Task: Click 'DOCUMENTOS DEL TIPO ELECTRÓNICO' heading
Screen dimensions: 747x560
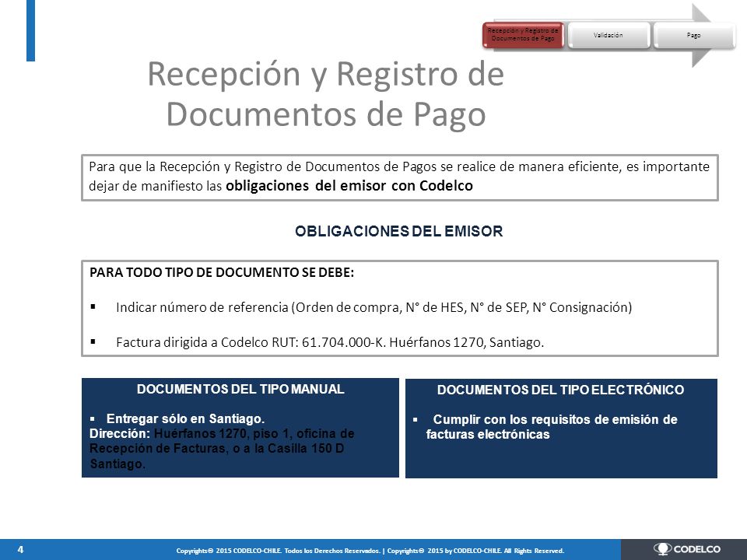Action: tap(561, 390)
